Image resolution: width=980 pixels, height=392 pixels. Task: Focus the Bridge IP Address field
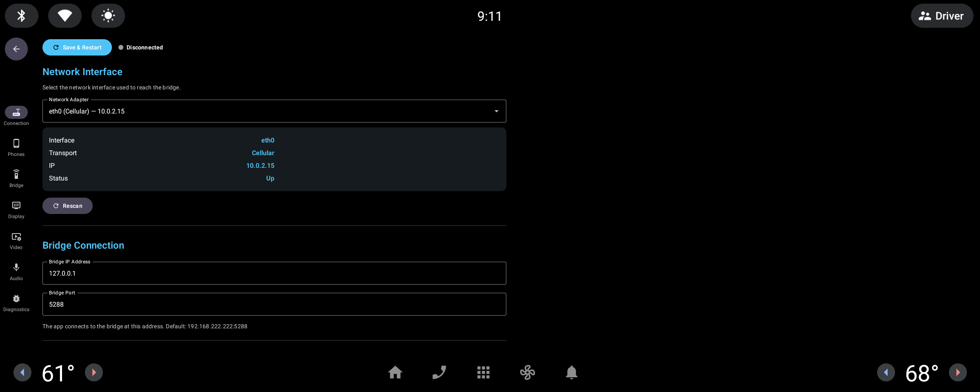[274, 273]
